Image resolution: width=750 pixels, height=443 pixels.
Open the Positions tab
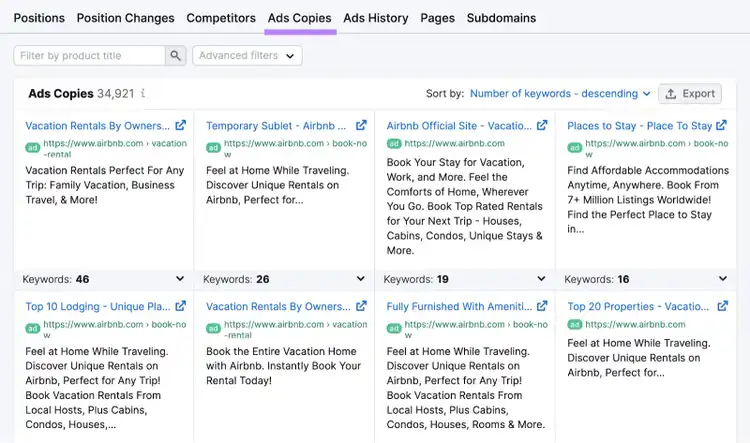39,18
